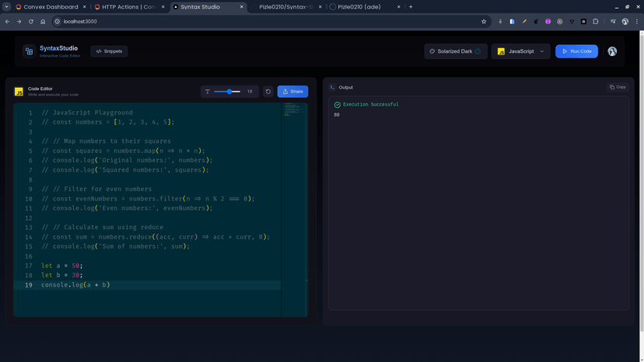Click the browser home icon
This screenshot has width=644, height=362.
click(x=43, y=21)
